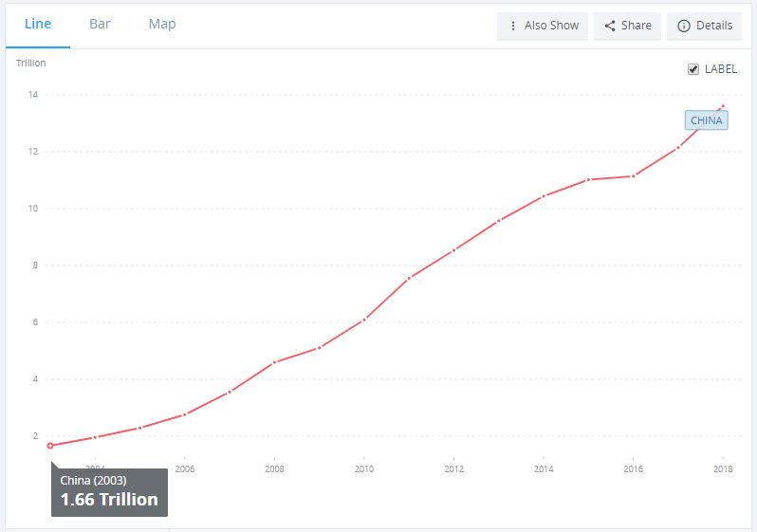This screenshot has height=532, width=757.
Task: Click the 2008 data point on the line
Action: (274, 362)
